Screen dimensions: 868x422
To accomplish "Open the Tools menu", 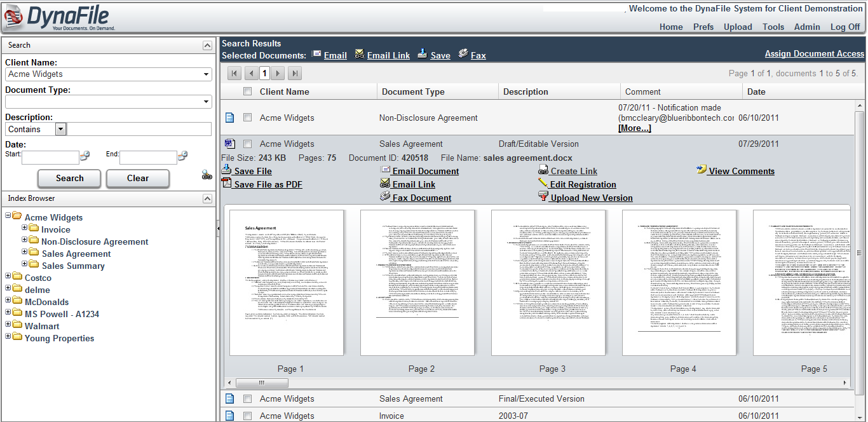I will pyautogui.click(x=773, y=27).
